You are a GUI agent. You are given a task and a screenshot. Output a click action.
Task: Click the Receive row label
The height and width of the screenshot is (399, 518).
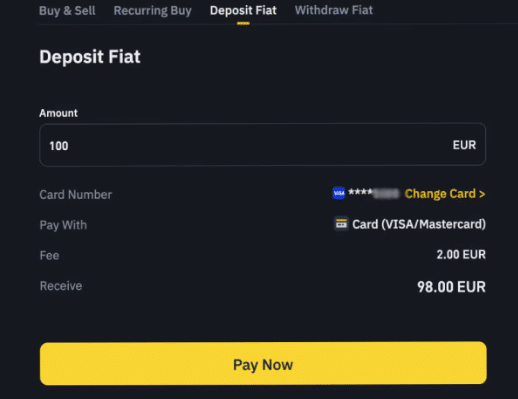pos(61,286)
